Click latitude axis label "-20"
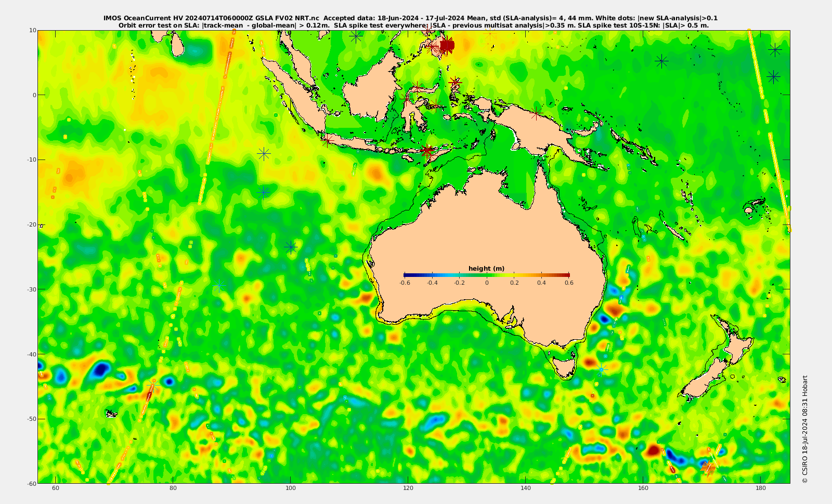The image size is (832, 504). (x=31, y=224)
